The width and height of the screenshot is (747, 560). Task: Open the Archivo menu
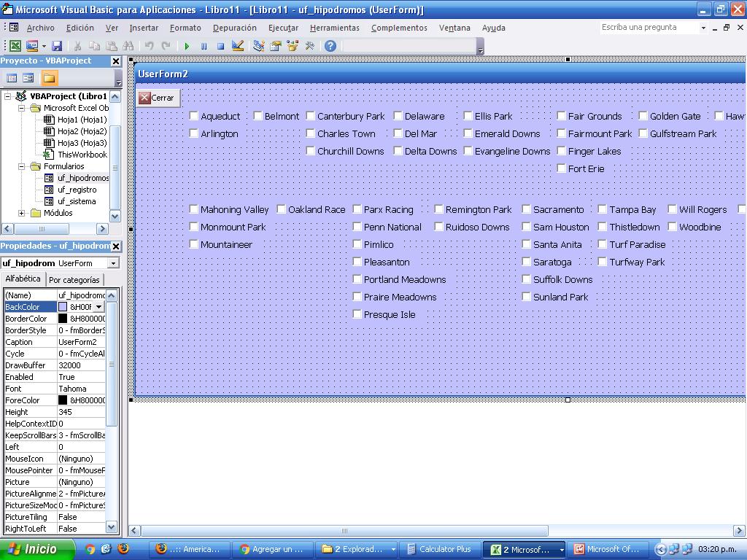[x=41, y=28]
